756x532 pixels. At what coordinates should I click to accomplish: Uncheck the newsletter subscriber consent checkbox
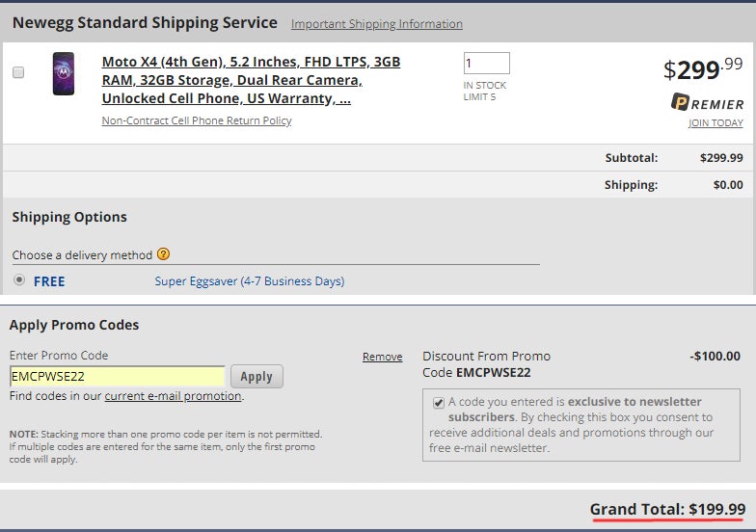(x=438, y=403)
